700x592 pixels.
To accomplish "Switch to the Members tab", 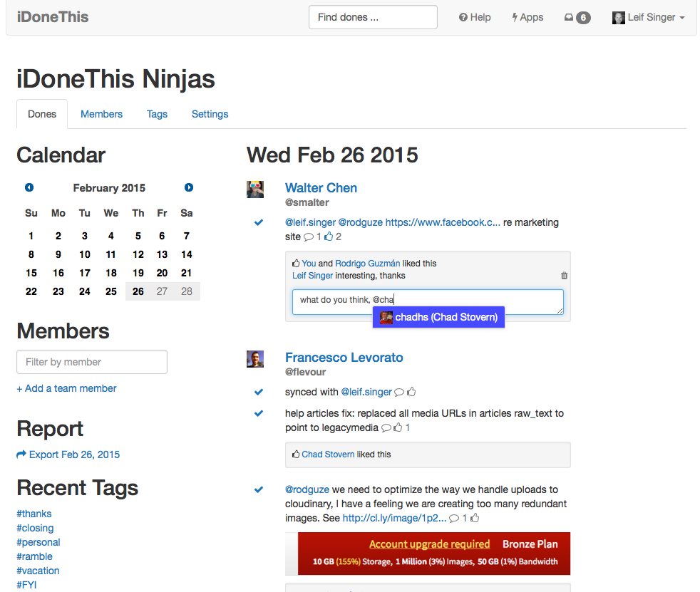I will pyautogui.click(x=101, y=114).
